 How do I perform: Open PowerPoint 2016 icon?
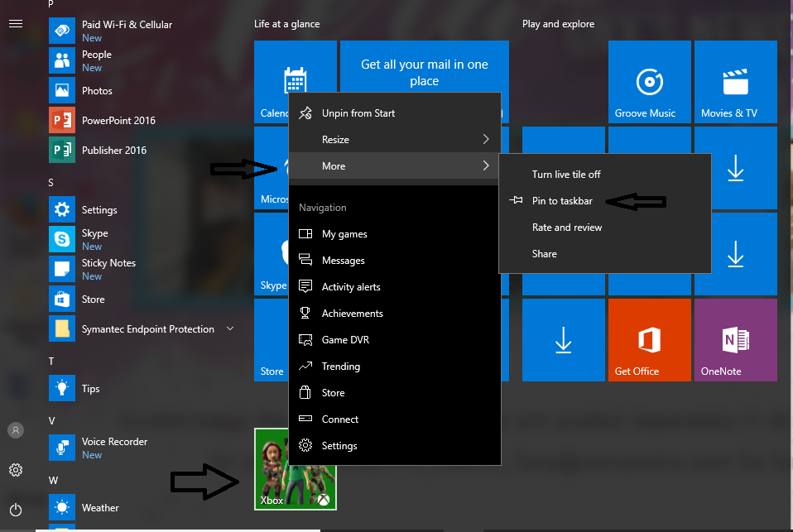pyautogui.click(x=62, y=120)
